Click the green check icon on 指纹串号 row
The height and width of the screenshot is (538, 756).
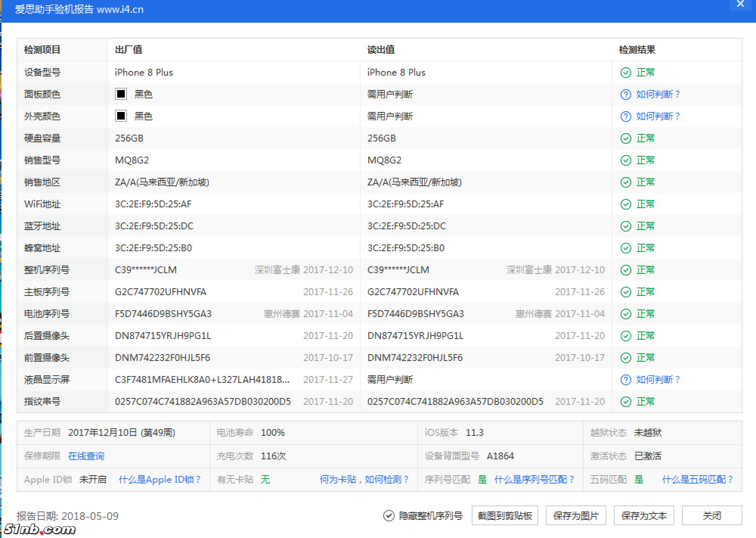626,402
